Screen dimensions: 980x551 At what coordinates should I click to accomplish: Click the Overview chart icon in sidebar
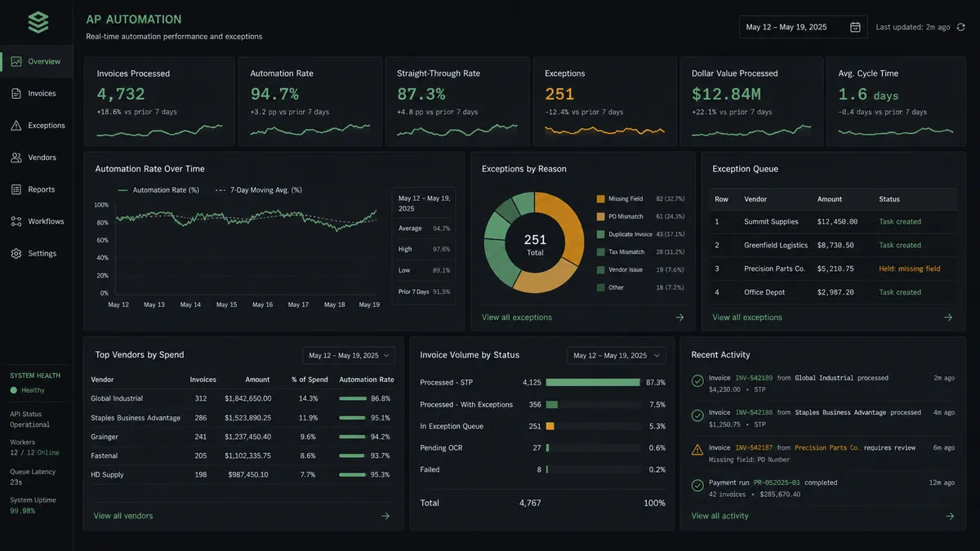[x=16, y=61]
